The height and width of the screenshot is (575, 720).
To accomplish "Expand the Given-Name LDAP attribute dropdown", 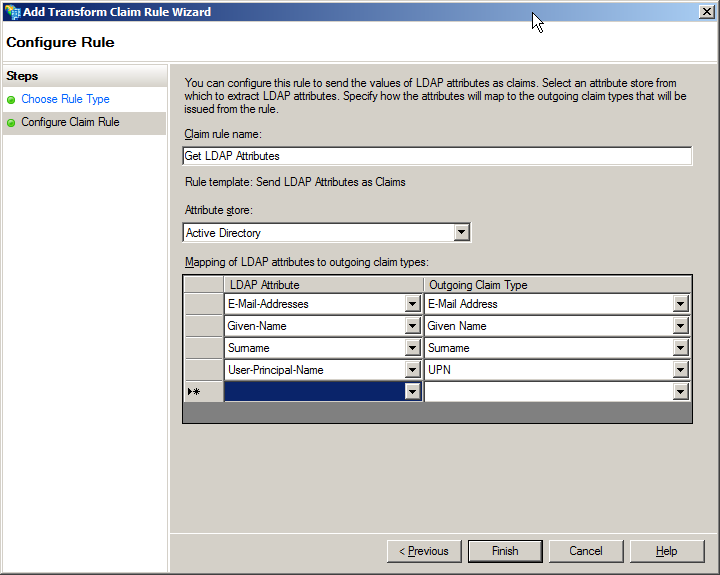I will click(x=412, y=326).
